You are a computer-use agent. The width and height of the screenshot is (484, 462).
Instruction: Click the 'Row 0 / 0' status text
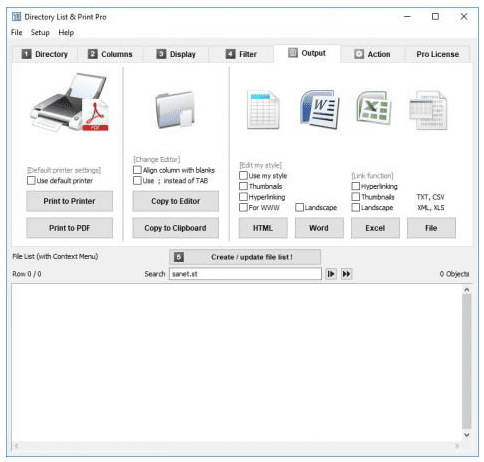click(x=27, y=274)
